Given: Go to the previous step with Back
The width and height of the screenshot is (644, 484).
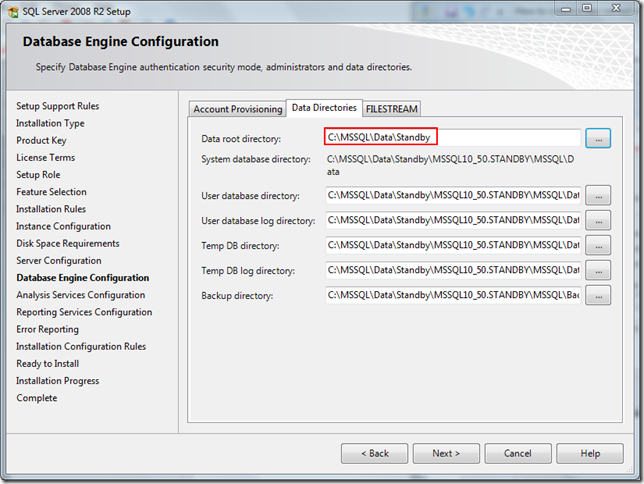Looking at the screenshot, I should (375, 453).
